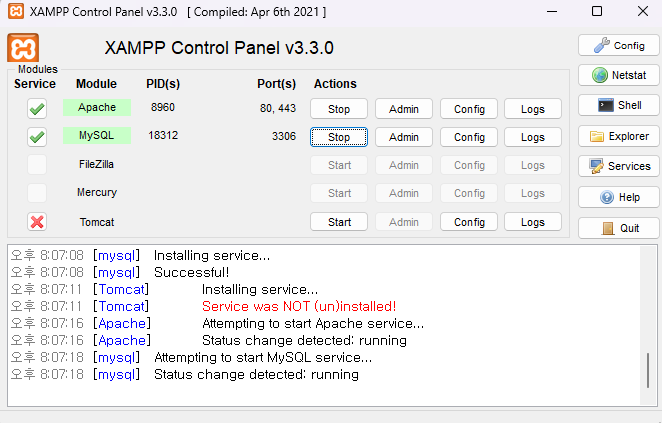Click MySQL PID 18312
This screenshot has width=662, height=423.
pyautogui.click(x=163, y=136)
